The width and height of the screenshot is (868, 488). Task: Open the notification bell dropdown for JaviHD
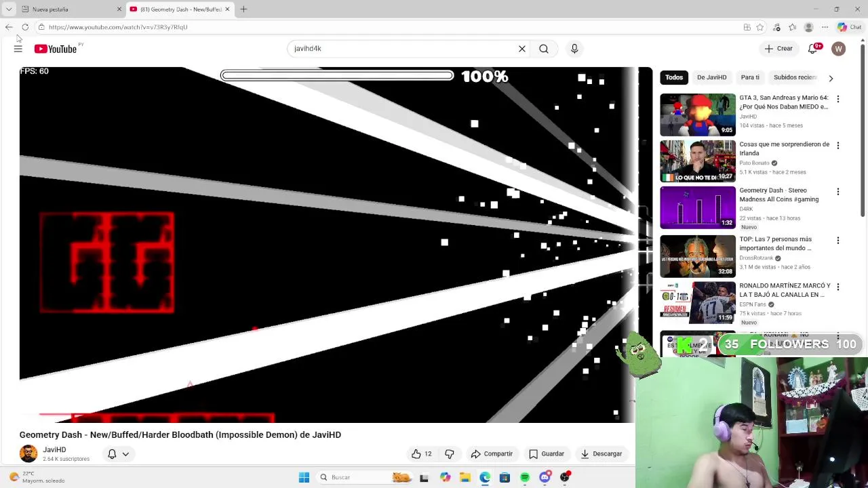point(118,454)
